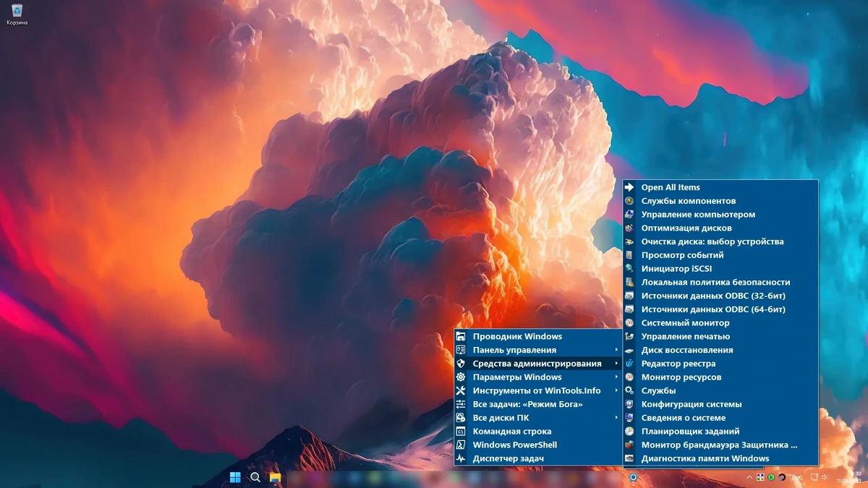This screenshot has height=488, width=868.
Task: Click the round taskbar icon under the menu
Action: tap(633, 477)
